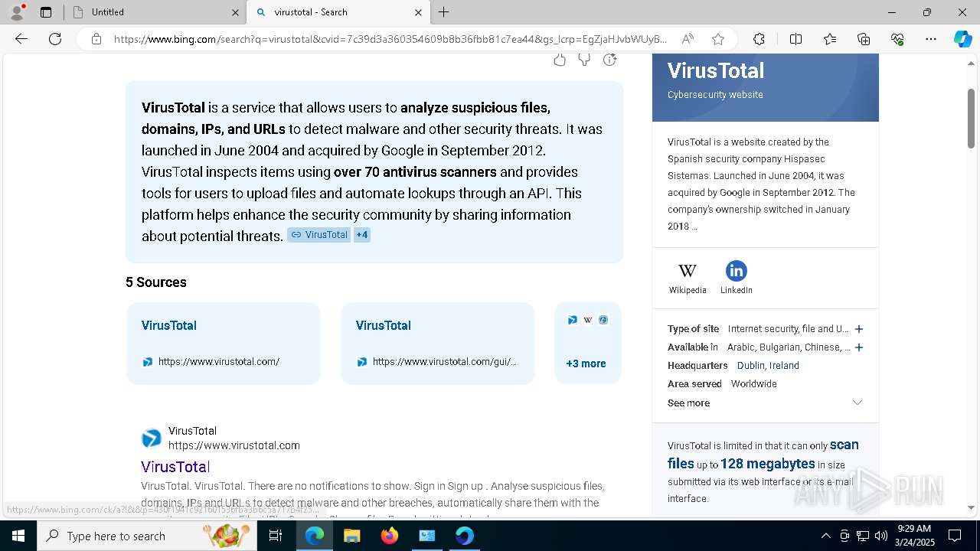This screenshot has height=551, width=980.
Task: Open the network icon in tray
Action: click(x=862, y=536)
